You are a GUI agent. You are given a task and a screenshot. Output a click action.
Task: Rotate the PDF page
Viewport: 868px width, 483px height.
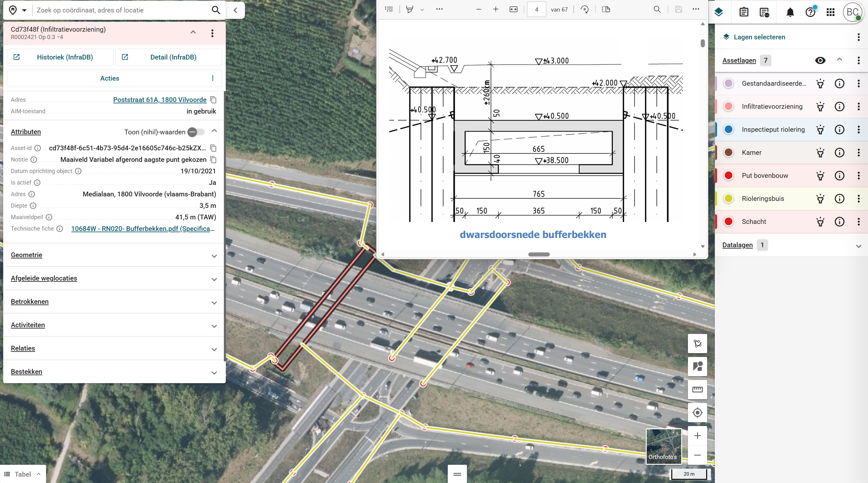tap(585, 10)
